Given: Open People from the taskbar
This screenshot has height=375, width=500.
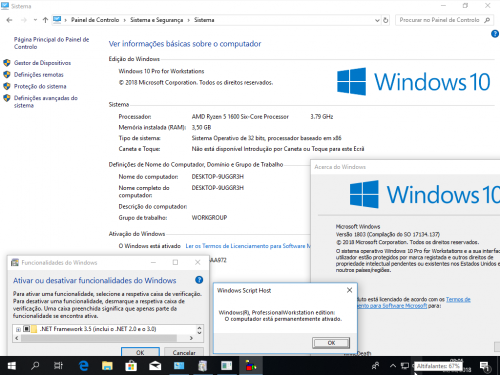Looking at the screenshot, I should tap(375, 366).
